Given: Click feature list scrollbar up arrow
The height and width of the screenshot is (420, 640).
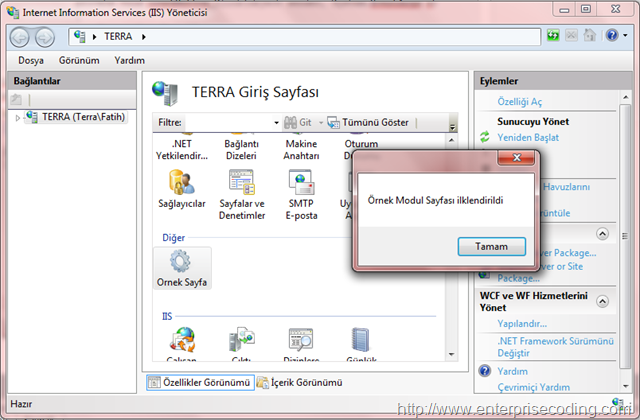Looking at the screenshot, I should coord(451,140).
